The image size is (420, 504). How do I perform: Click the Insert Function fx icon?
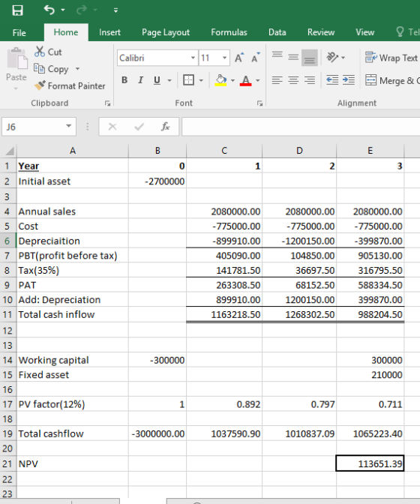pos(165,127)
